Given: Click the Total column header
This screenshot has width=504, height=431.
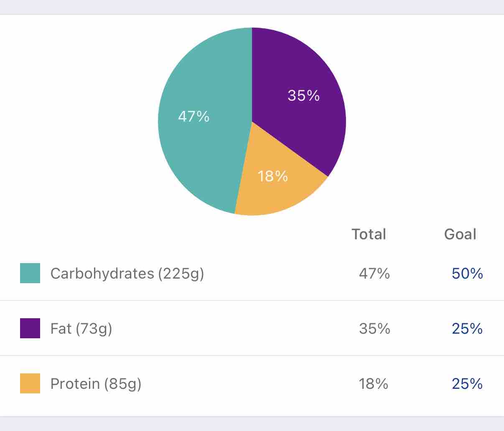Looking at the screenshot, I should [369, 234].
